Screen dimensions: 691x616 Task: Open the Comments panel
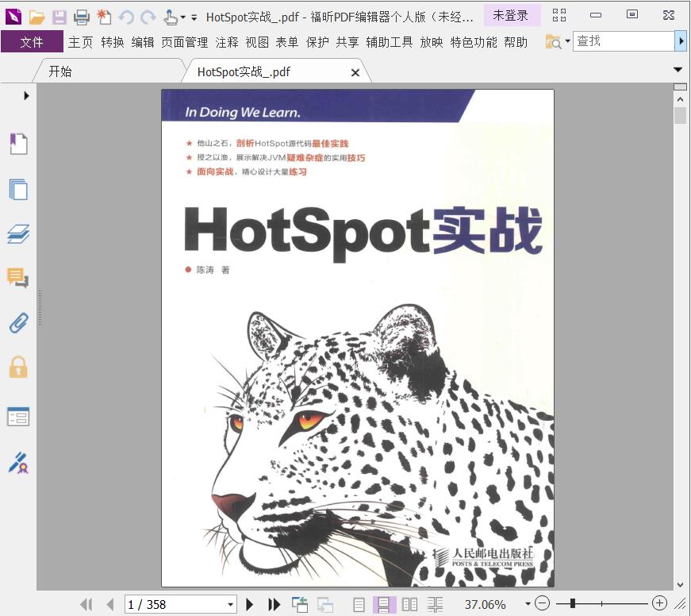click(18, 279)
